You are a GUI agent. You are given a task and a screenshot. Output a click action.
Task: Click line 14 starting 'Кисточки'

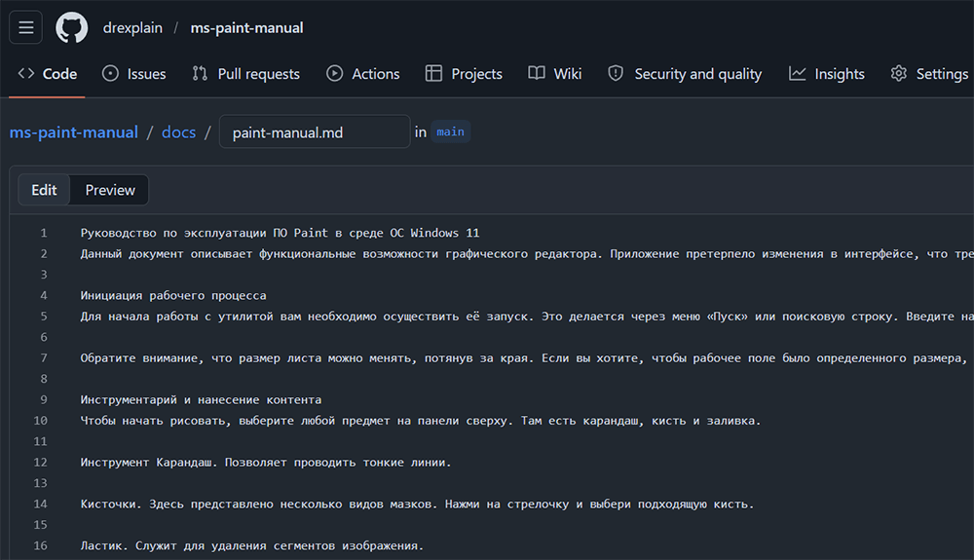(417, 504)
